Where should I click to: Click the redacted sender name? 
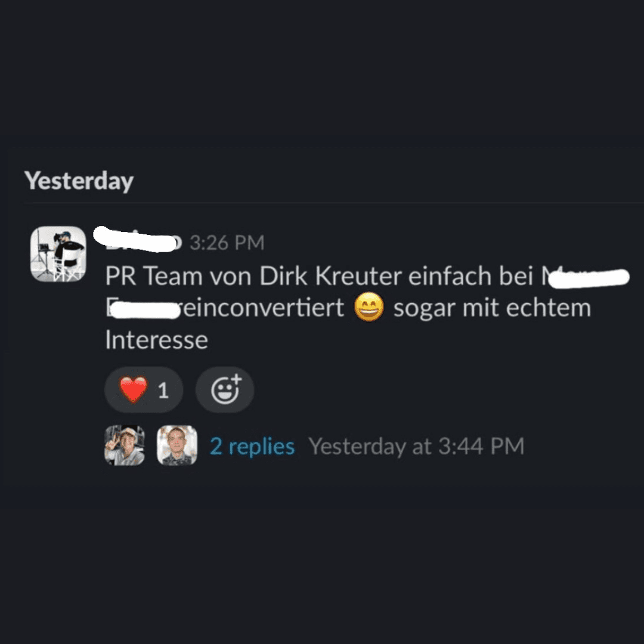pos(137,240)
